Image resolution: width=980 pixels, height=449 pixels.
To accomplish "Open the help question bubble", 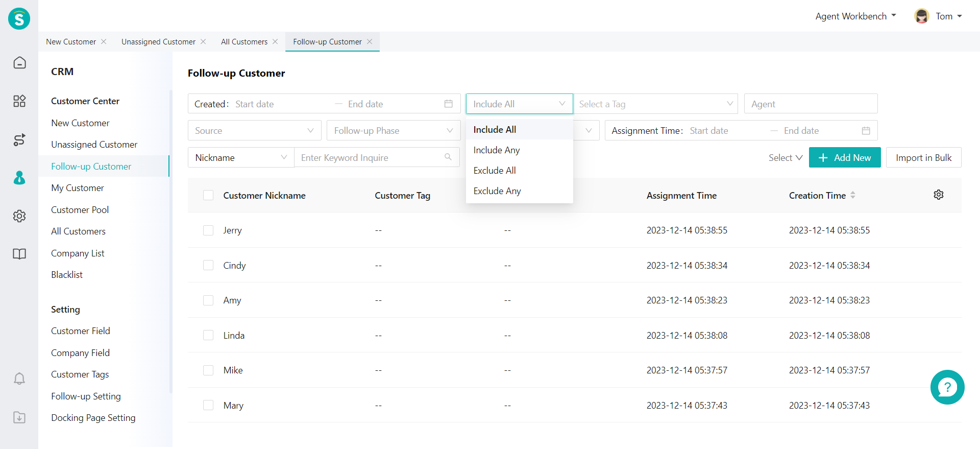I will tap(947, 387).
